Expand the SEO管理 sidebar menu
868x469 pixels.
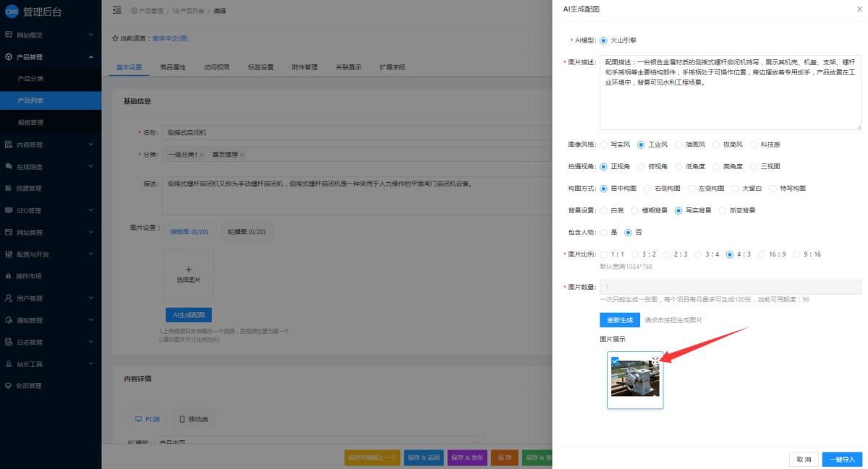point(90,210)
